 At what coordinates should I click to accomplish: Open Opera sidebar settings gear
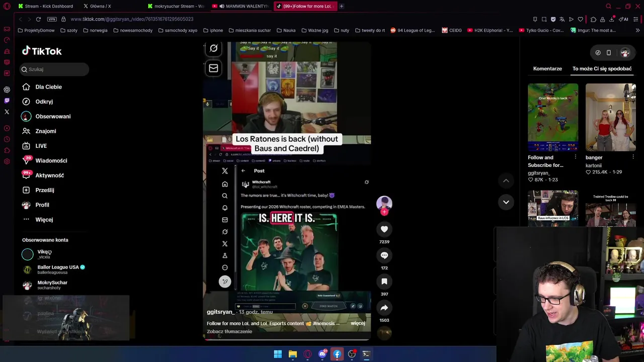[7, 161]
